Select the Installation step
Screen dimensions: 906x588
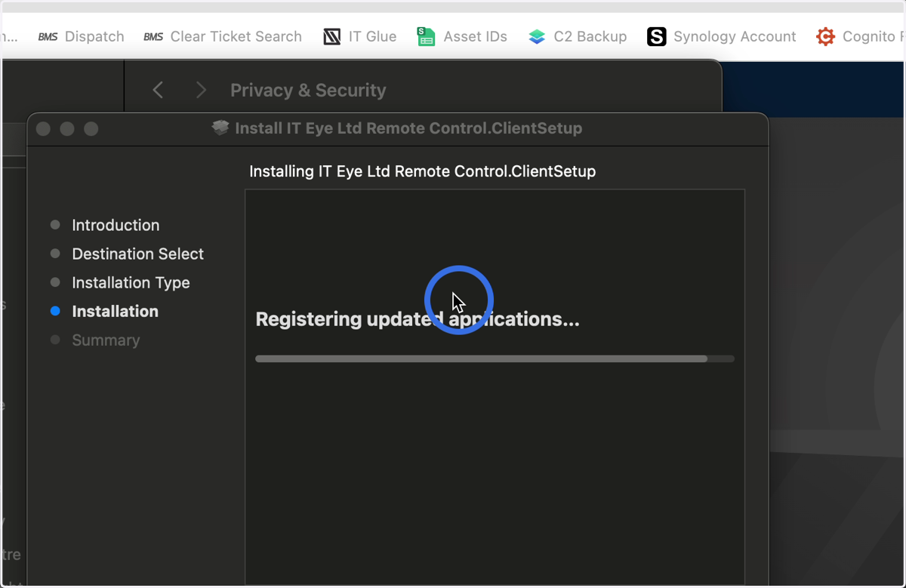115,311
